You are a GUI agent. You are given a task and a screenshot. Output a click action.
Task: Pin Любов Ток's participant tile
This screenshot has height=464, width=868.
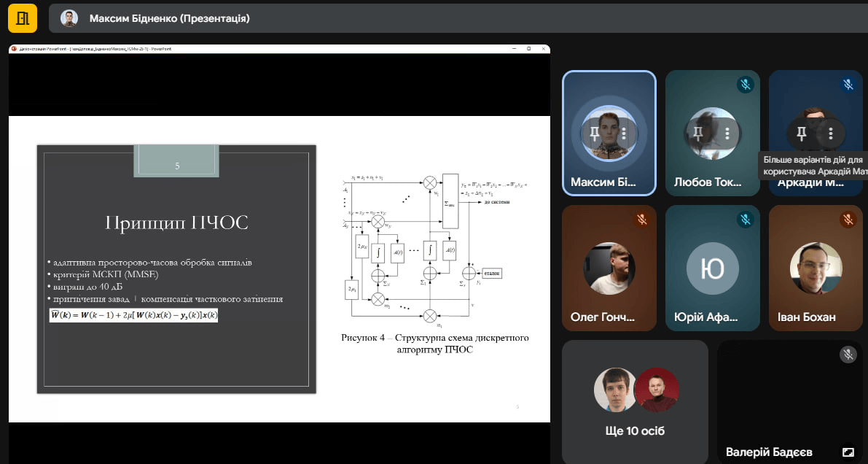click(x=698, y=133)
